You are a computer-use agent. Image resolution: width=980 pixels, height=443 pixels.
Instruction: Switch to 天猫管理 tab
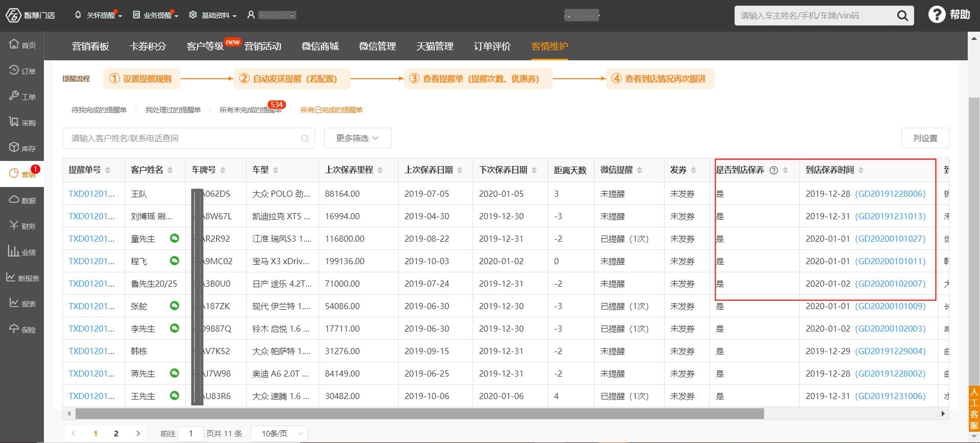[x=435, y=46]
